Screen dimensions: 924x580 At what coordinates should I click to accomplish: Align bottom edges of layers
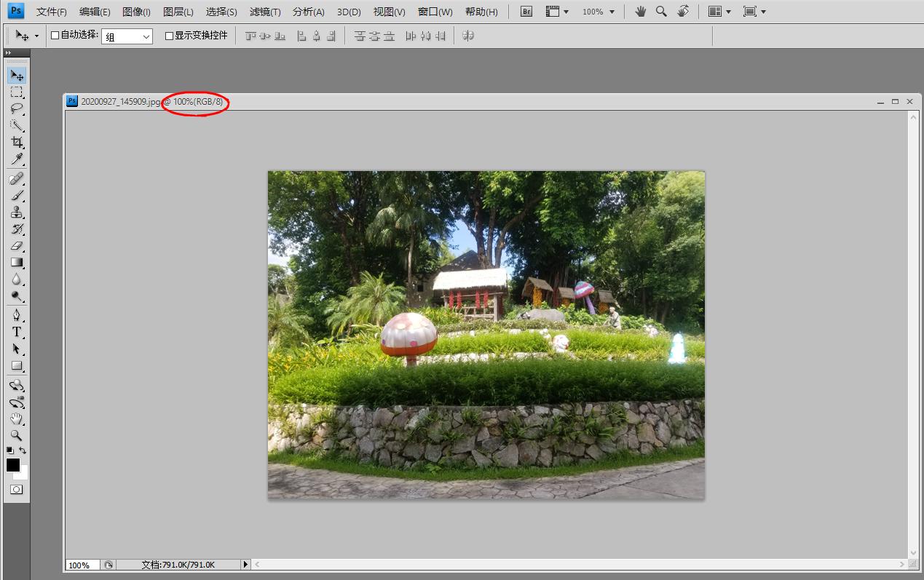pos(280,36)
